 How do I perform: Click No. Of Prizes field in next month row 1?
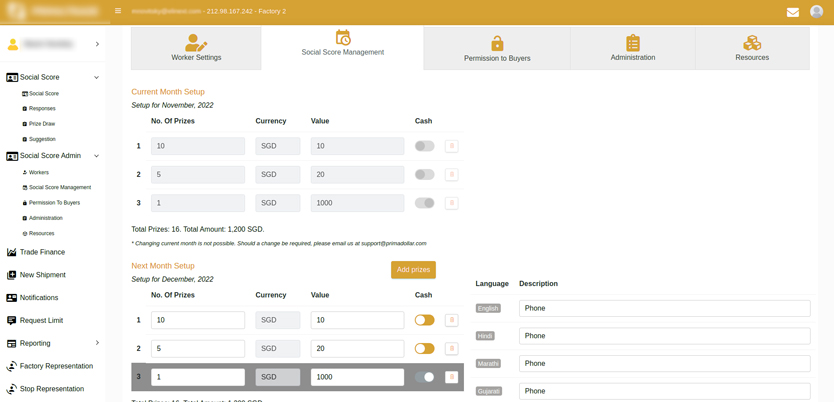(198, 320)
